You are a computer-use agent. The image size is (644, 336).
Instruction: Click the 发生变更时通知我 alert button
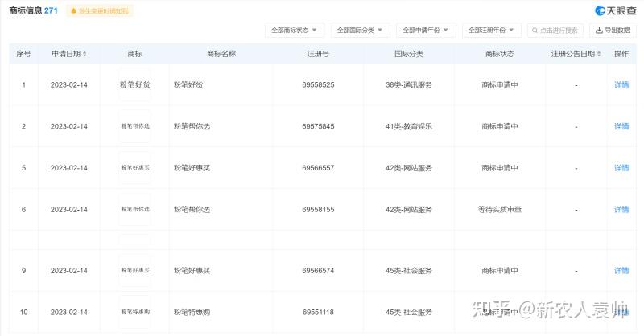100,11
